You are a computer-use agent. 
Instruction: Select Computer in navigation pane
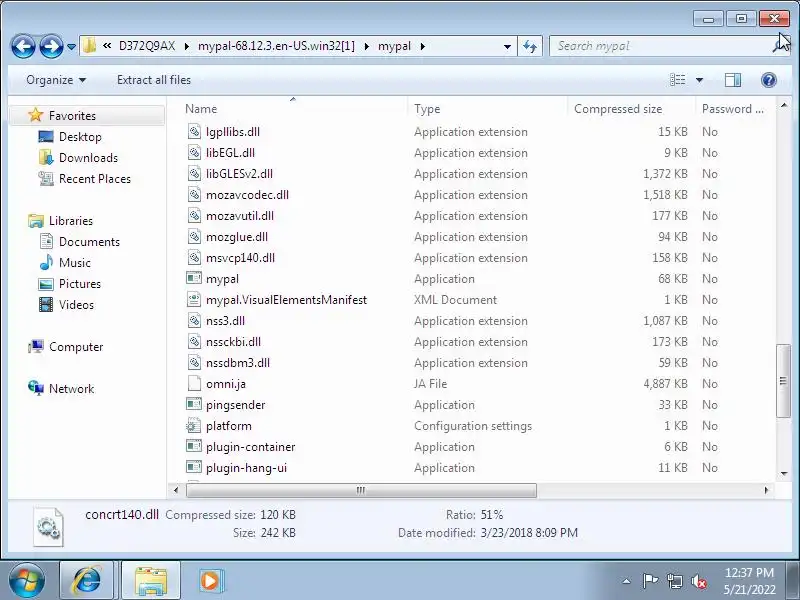point(76,346)
